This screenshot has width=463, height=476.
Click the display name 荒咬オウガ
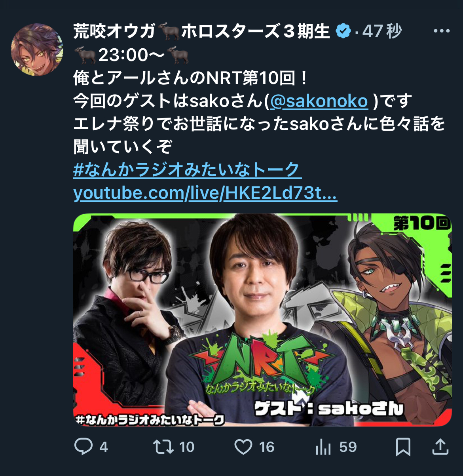click(x=114, y=31)
